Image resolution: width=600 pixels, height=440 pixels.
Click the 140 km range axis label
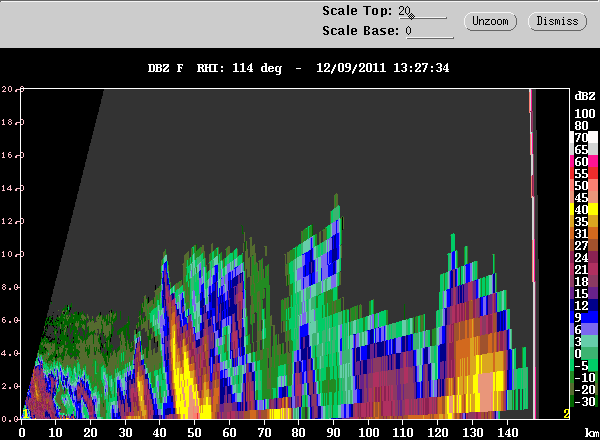[x=507, y=433]
